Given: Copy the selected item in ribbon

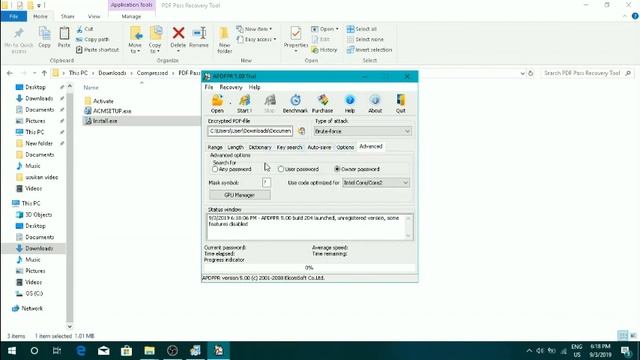Looking at the screenshot, I should 44,38.
